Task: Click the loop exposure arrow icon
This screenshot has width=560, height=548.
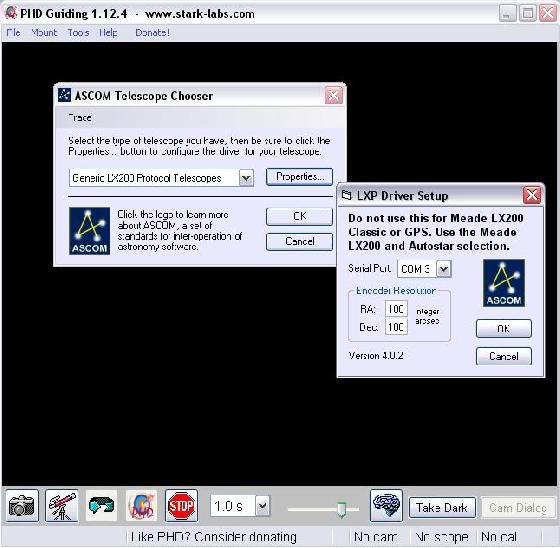Action: [x=101, y=506]
